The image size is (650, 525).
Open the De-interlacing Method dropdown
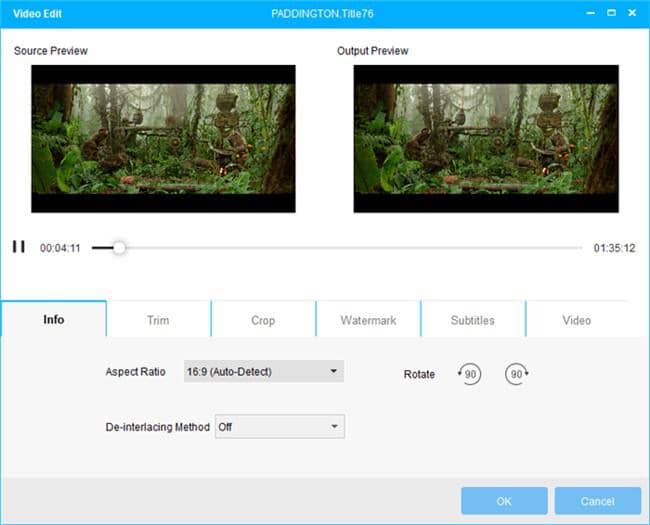point(280,426)
